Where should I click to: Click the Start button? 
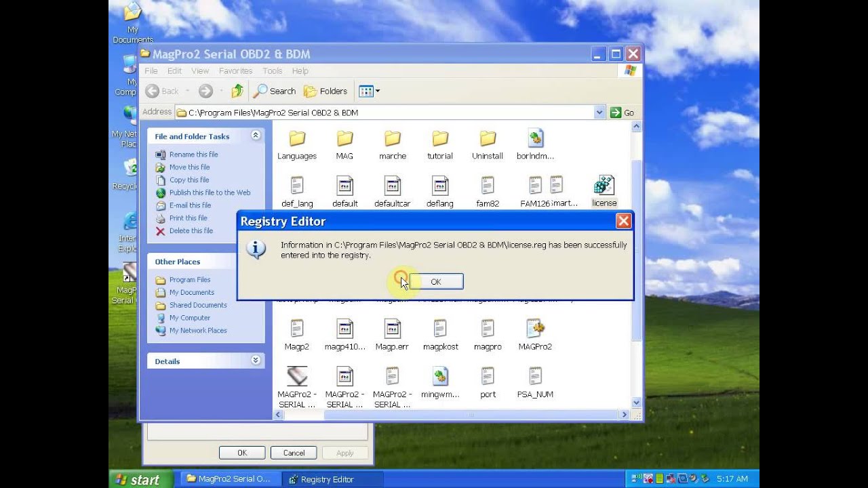tap(140, 479)
